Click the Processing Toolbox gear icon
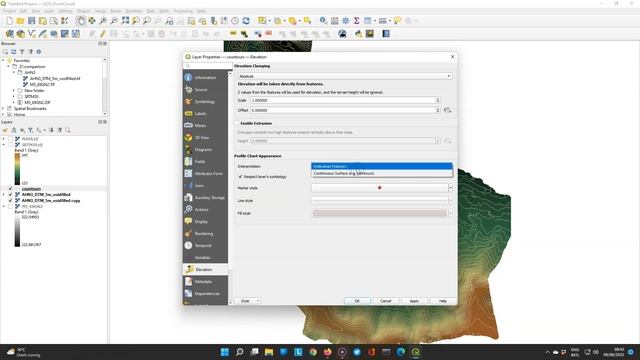This screenshot has width=640, height=360. pyautogui.click(x=345, y=21)
